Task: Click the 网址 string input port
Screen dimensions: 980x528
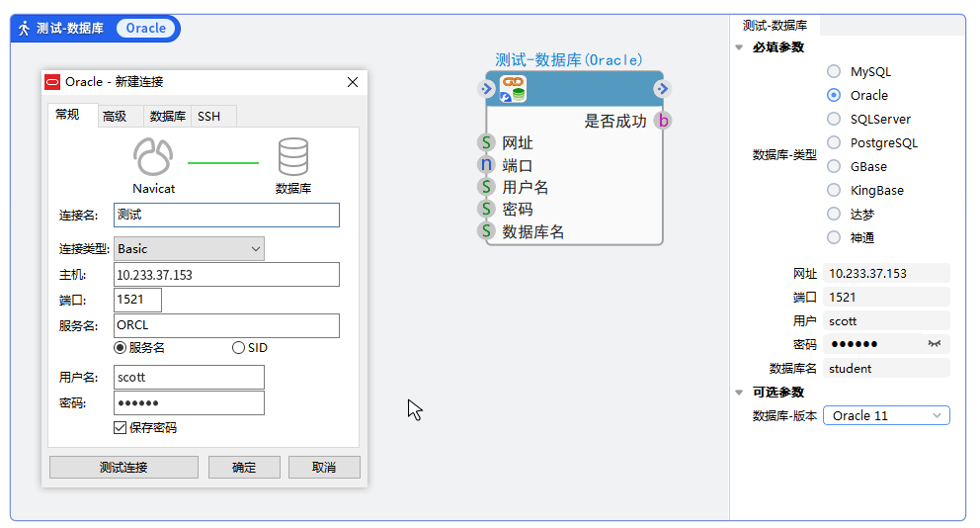Action: pos(486,143)
